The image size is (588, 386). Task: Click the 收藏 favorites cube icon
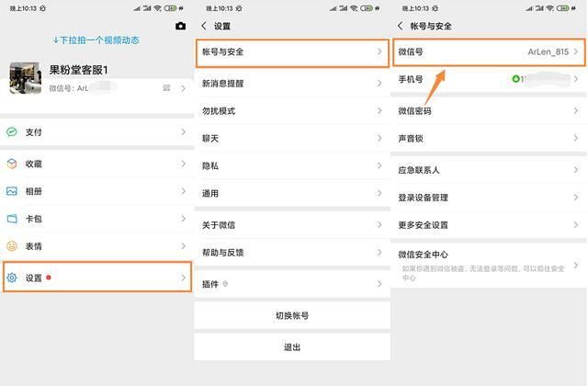pos(12,164)
